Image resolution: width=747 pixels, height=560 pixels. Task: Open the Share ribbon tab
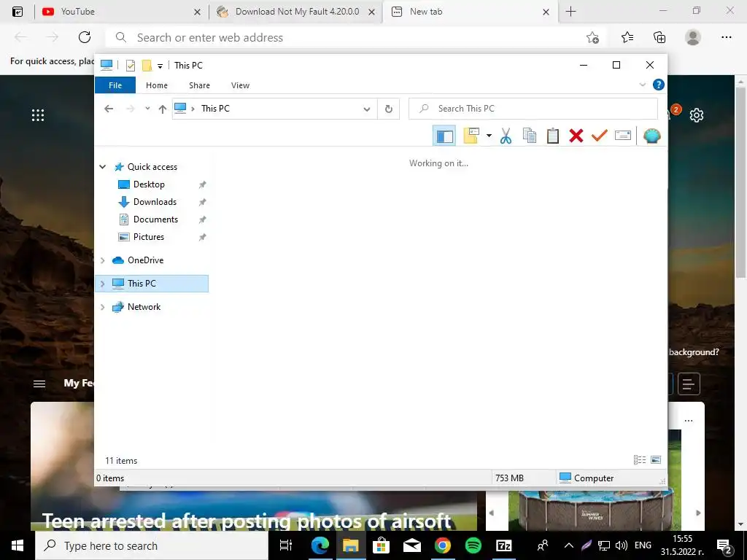click(199, 85)
